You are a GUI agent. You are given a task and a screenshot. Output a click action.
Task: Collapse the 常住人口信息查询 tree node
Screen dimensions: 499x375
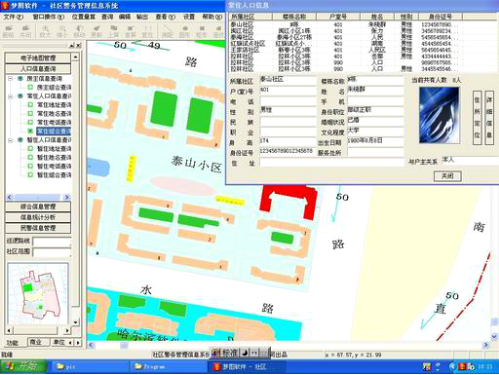[x=10, y=96]
